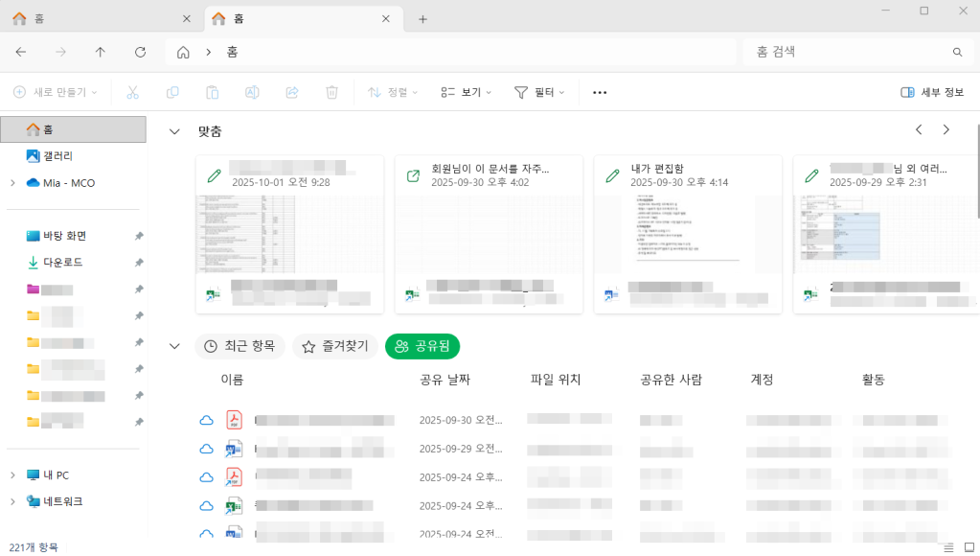Select the Cut (scissors) icon

[x=133, y=92]
